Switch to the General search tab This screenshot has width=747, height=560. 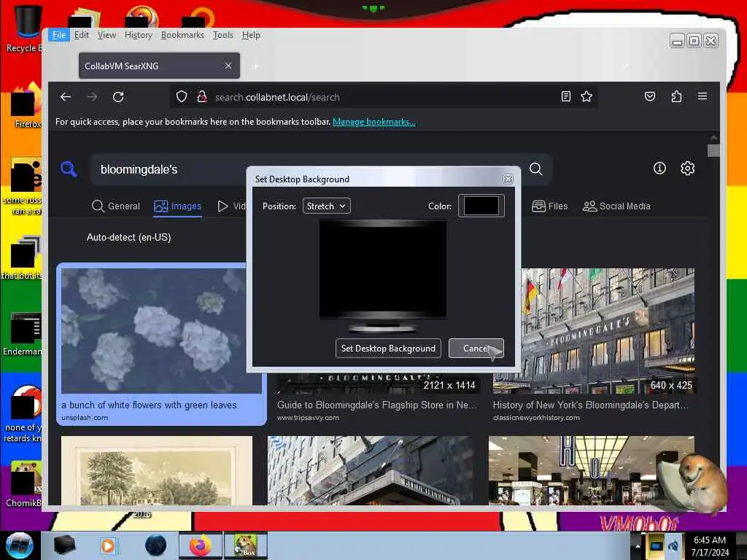116,206
